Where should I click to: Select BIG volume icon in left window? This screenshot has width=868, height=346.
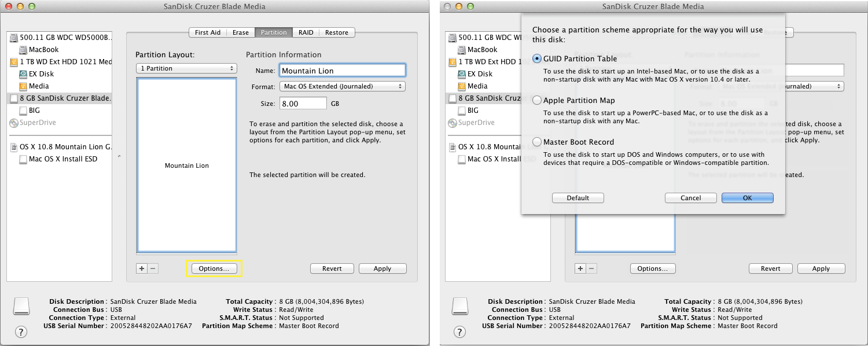[23, 111]
